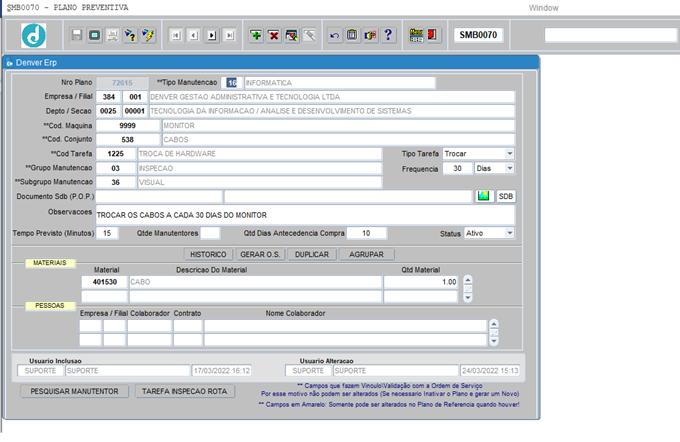Click the red exit door icon
This screenshot has width=680, height=442.
432,35
